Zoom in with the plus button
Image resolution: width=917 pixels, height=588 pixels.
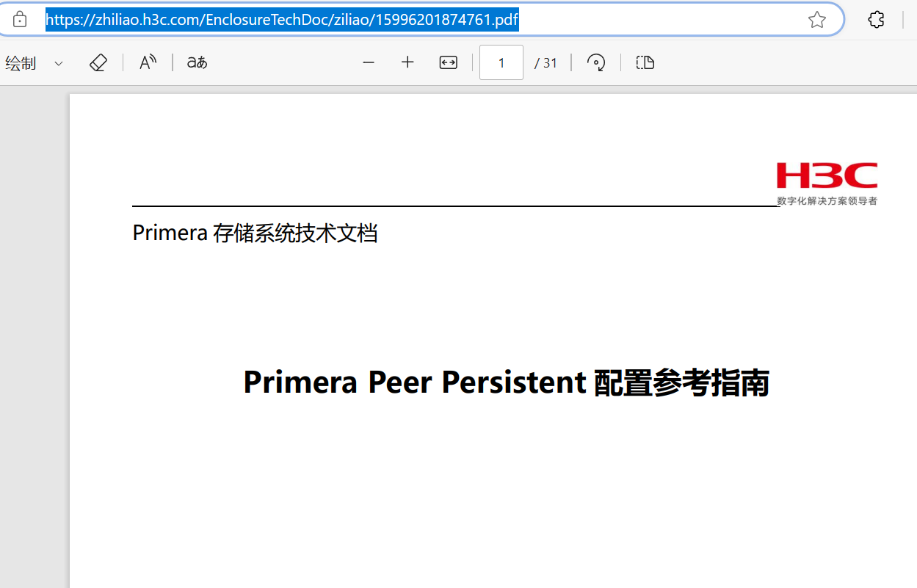click(407, 63)
